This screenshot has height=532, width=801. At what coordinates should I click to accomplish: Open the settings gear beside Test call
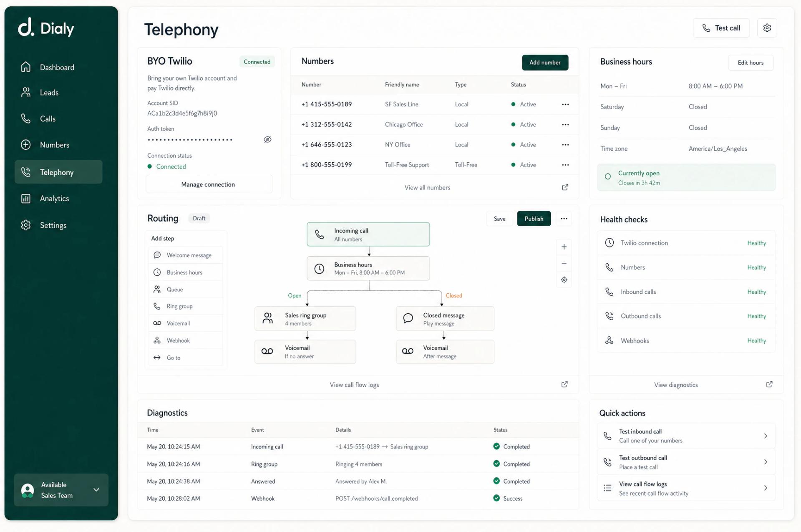pyautogui.click(x=767, y=28)
